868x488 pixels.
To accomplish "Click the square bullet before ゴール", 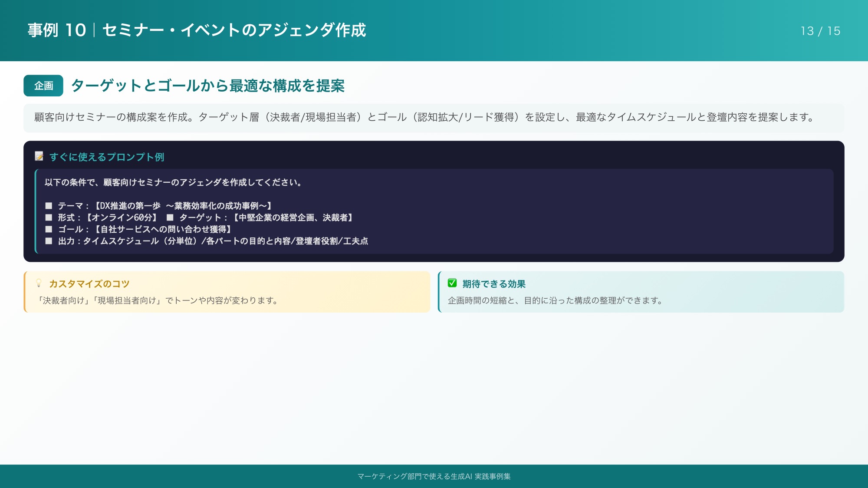I will coord(49,229).
